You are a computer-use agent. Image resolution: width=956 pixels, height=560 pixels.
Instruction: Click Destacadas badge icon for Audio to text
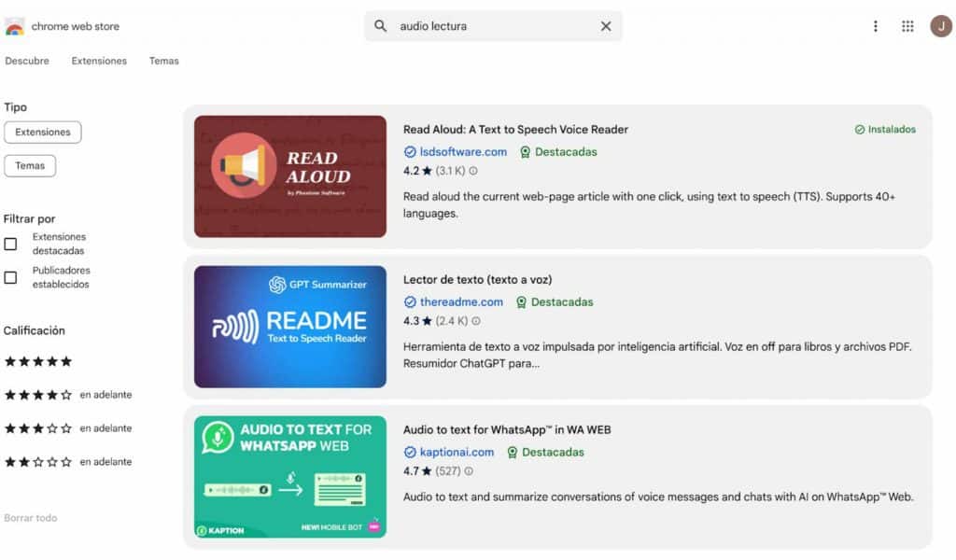click(x=513, y=452)
